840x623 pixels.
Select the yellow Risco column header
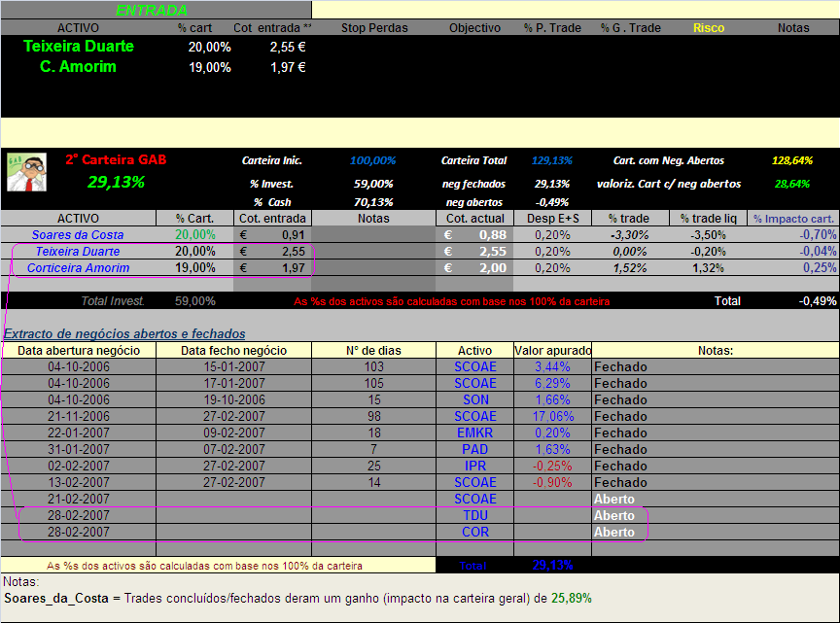(x=708, y=28)
